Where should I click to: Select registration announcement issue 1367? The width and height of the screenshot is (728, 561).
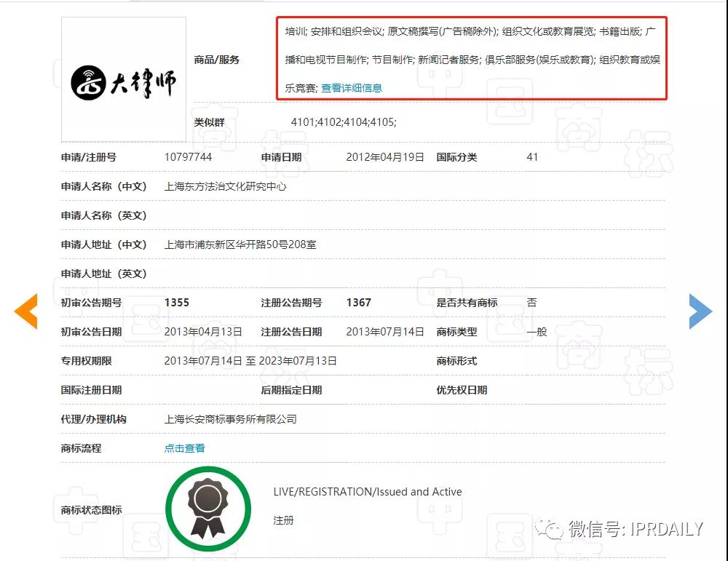point(358,303)
